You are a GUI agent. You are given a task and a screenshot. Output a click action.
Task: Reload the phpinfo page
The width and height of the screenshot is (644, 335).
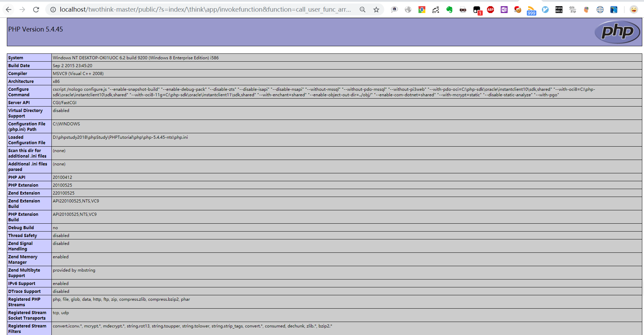[x=36, y=9]
